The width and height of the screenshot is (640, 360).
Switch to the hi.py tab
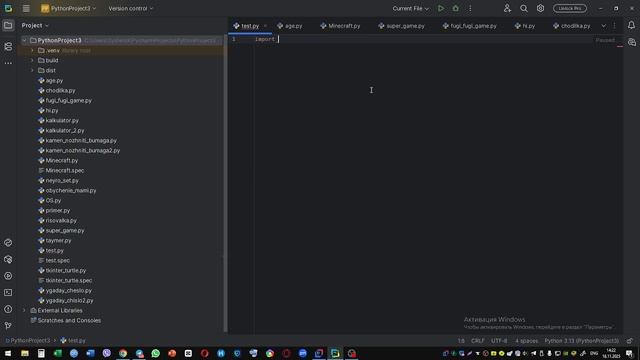pos(524,26)
